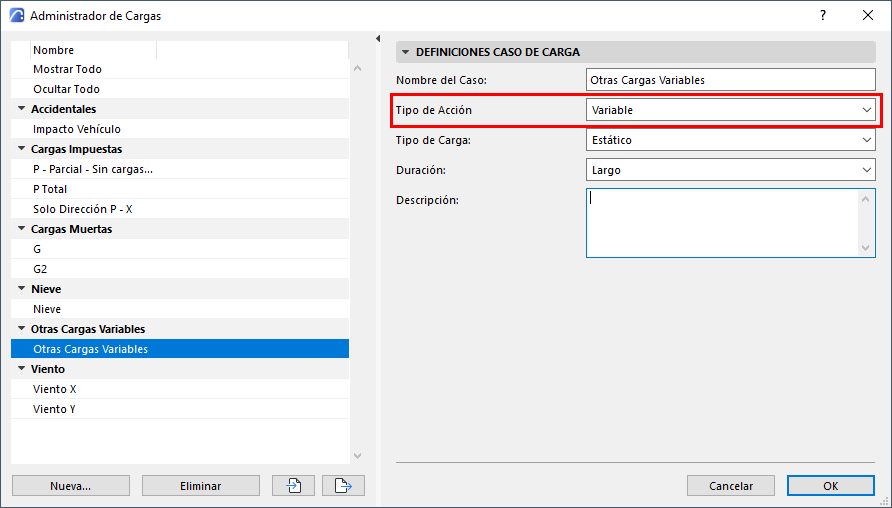Image resolution: width=892 pixels, height=508 pixels.
Task: Open the Tipo de Acción dropdown
Action: tap(730, 110)
